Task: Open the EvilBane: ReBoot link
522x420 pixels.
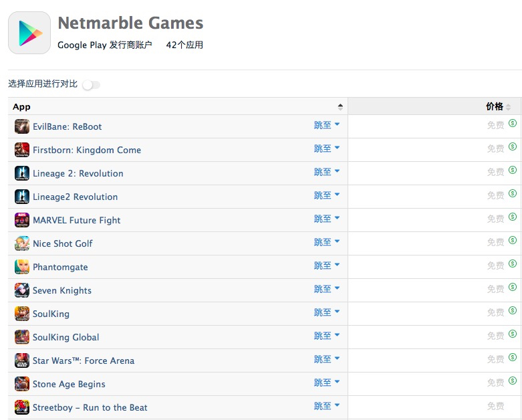Action: tap(68, 126)
